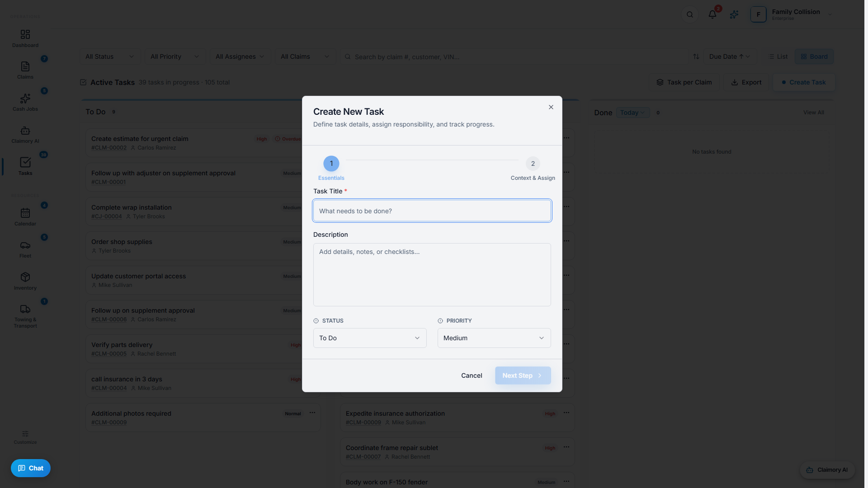The width and height of the screenshot is (868, 488).
Task: Open the Inventory sidebar icon
Action: 25,277
